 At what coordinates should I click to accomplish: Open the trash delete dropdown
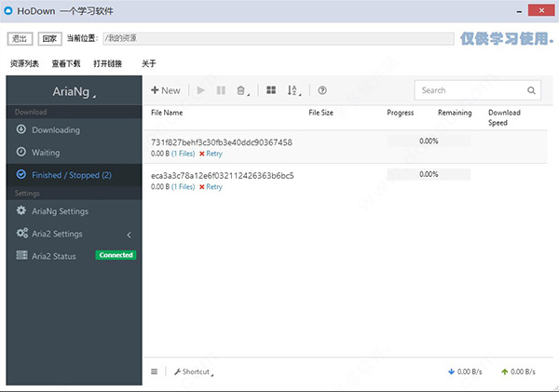coord(243,91)
